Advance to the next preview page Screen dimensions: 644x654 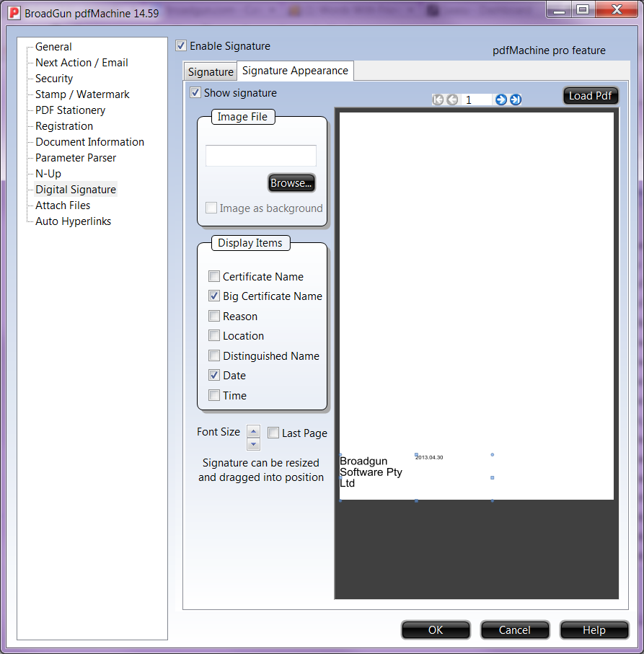click(x=501, y=100)
